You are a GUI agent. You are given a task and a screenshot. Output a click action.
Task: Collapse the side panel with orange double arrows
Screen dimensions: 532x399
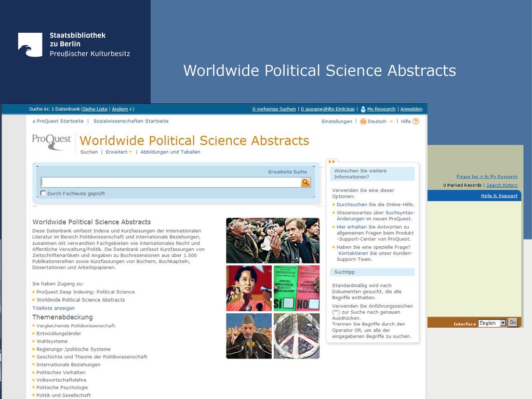(x=331, y=162)
